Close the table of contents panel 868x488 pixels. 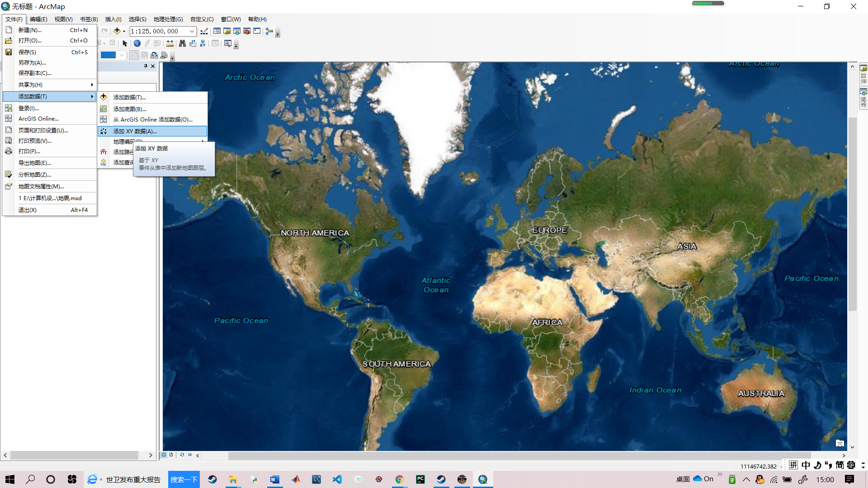click(153, 66)
